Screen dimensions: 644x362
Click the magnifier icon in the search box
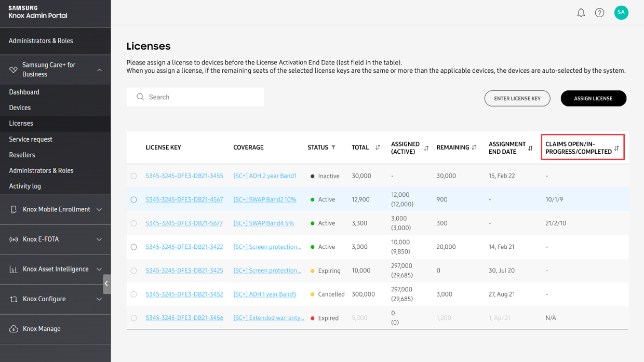click(x=140, y=97)
